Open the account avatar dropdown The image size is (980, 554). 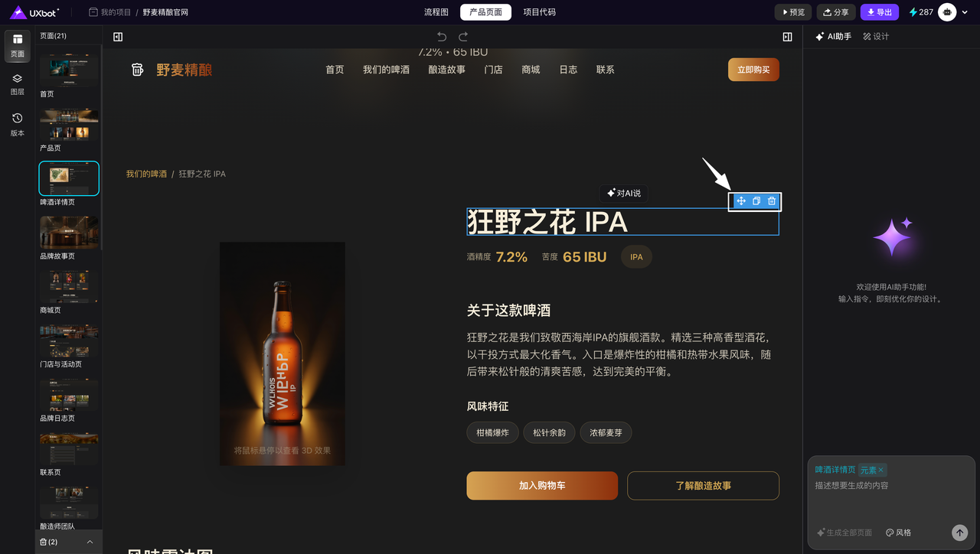click(954, 12)
